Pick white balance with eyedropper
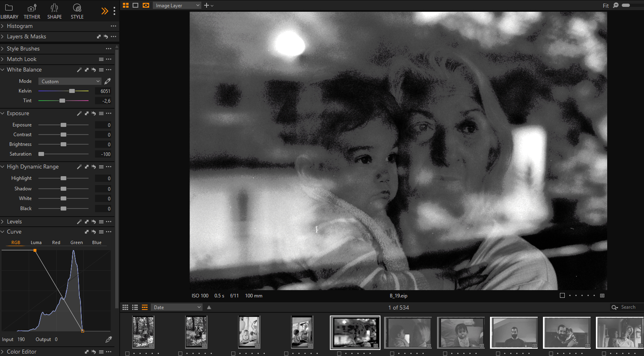The width and height of the screenshot is (644, 356). click(x=108, y=81)
